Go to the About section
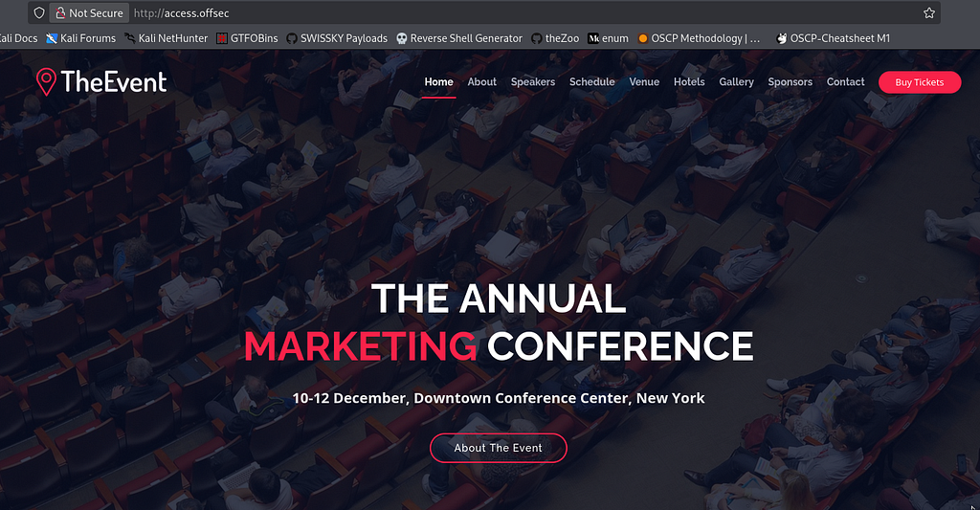 [482, 82]
